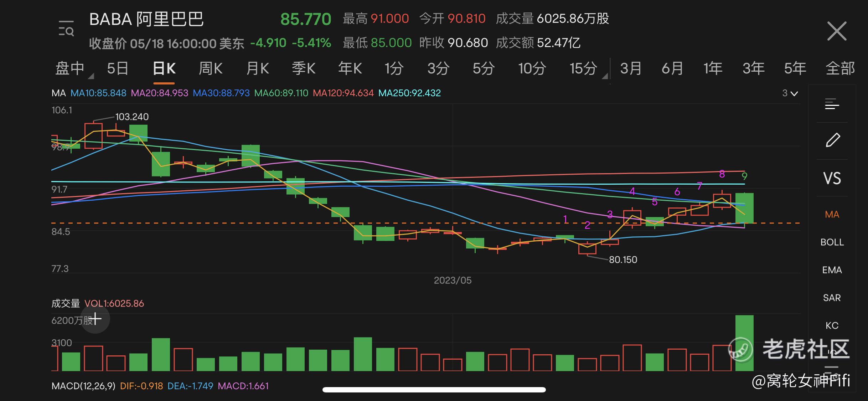868x401 pixels.
Task: Switch to the 周K tab
Action: tap(211, 68)
